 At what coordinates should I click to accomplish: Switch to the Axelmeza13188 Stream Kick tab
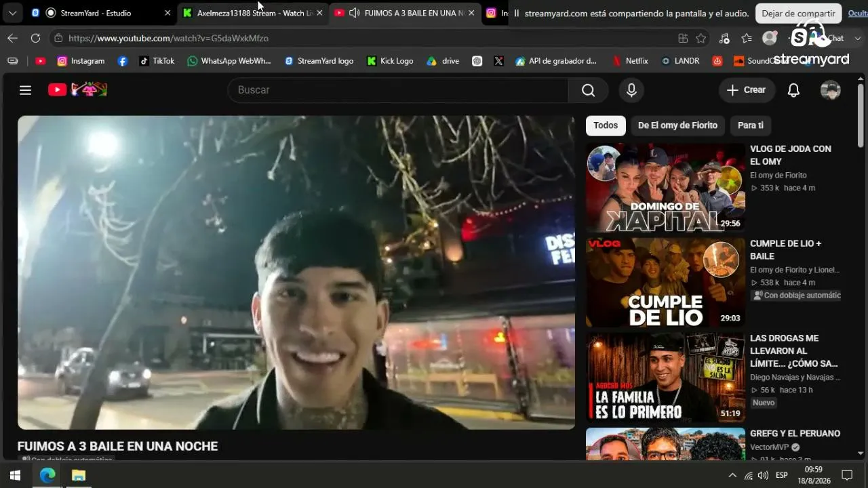[x=252, y=13]
